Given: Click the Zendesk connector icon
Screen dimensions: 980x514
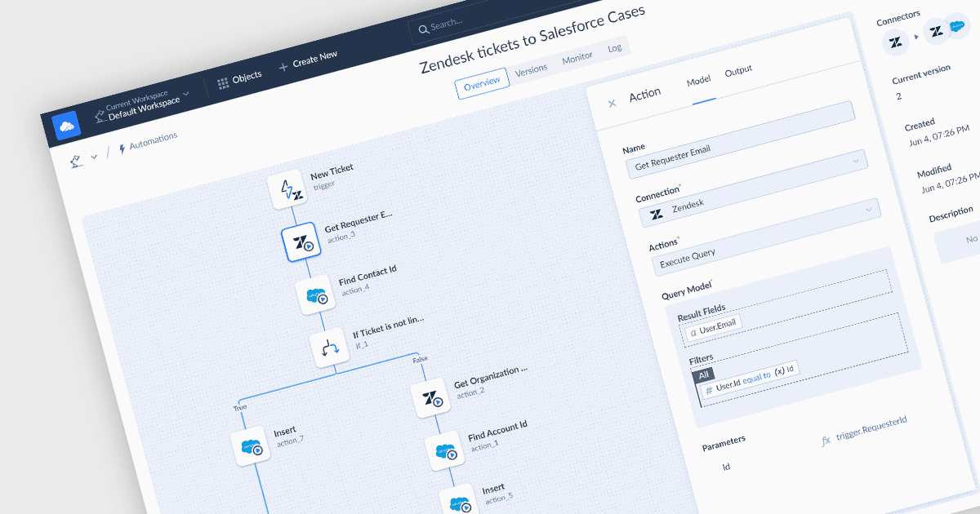Looking at the screenshot, I should click(x=895, y=42).
